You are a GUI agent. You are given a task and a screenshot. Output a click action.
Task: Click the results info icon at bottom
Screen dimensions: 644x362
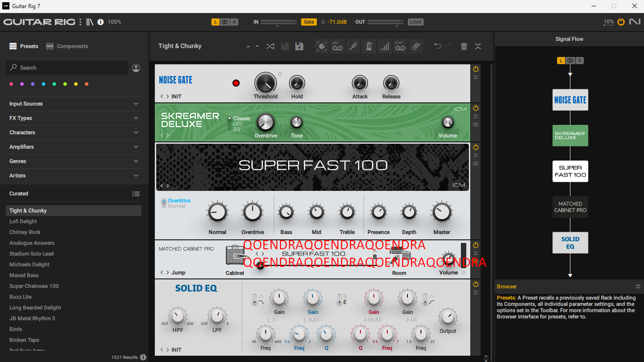coord(143,358)
